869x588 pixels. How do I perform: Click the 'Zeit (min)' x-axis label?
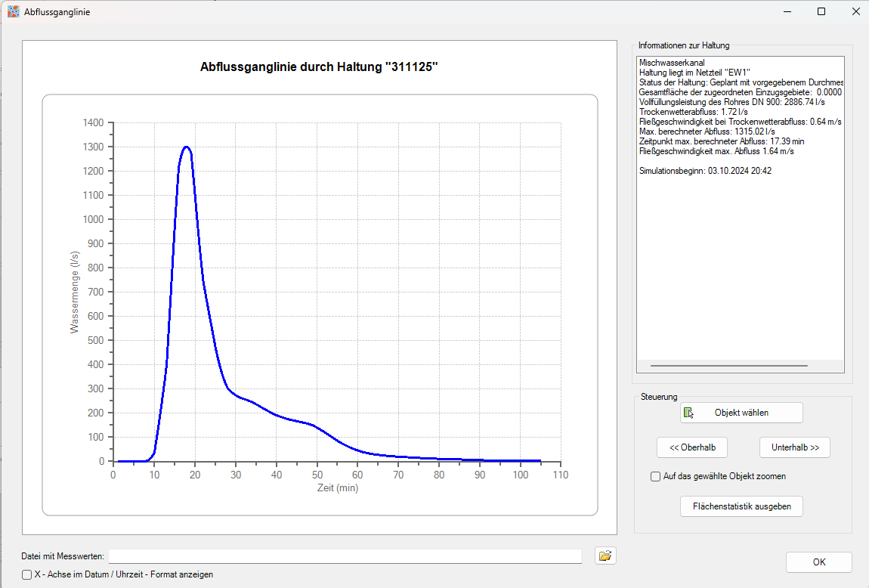click(337, 488)
